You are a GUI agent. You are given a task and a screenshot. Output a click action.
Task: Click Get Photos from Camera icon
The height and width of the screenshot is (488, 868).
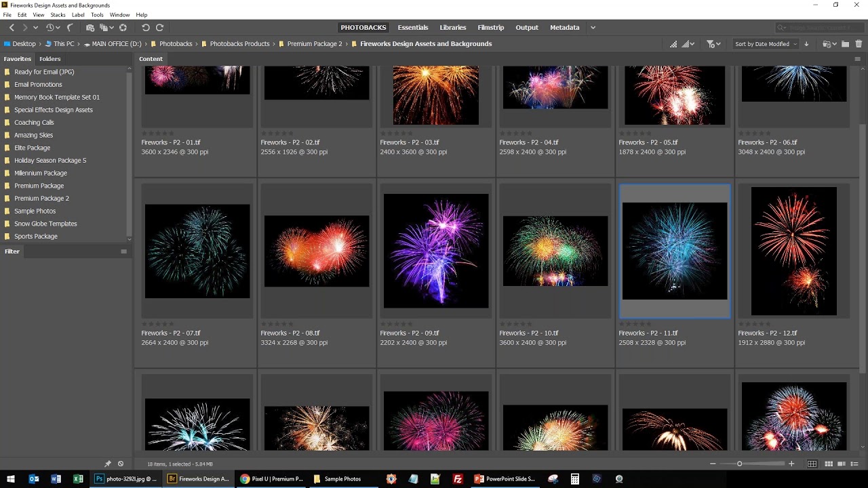pos(90,28)
